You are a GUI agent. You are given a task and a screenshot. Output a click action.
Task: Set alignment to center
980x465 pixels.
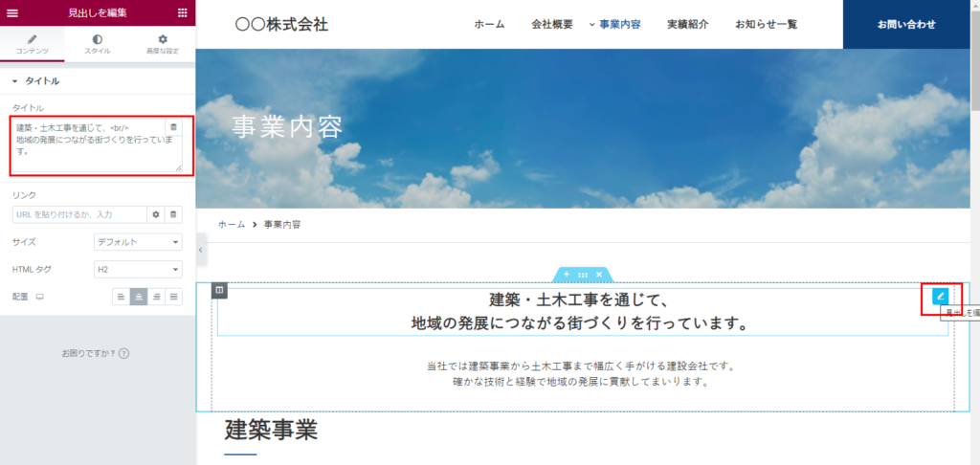(x=138, y=297)
